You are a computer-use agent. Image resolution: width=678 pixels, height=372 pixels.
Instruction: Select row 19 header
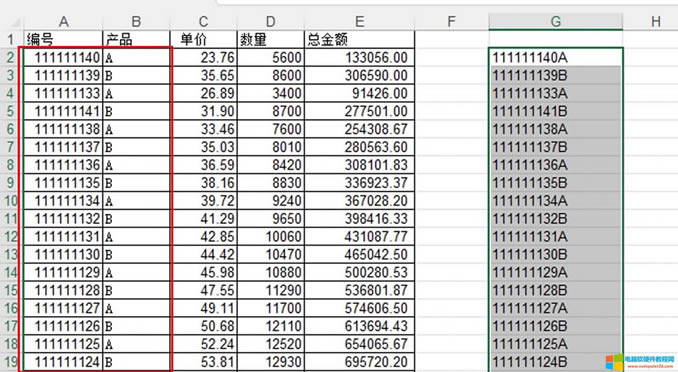coord(10,362)
